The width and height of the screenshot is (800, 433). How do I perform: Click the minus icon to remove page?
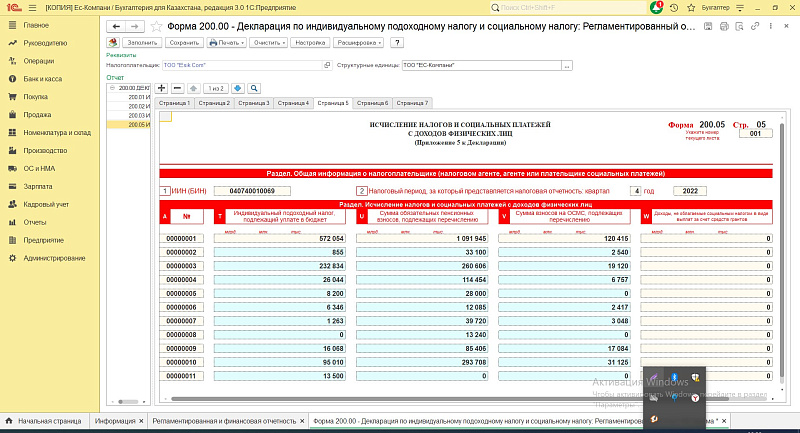[x=177, y=88]
